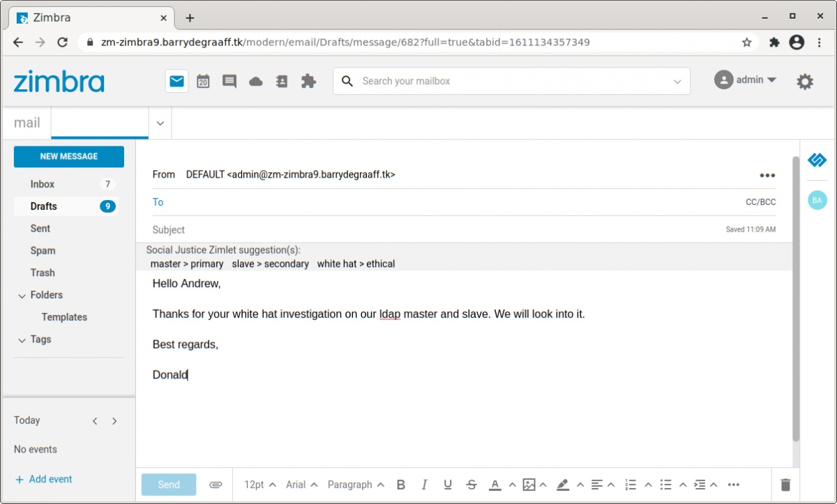
Task: Toggle italic formatting
Action: [423, 484]
